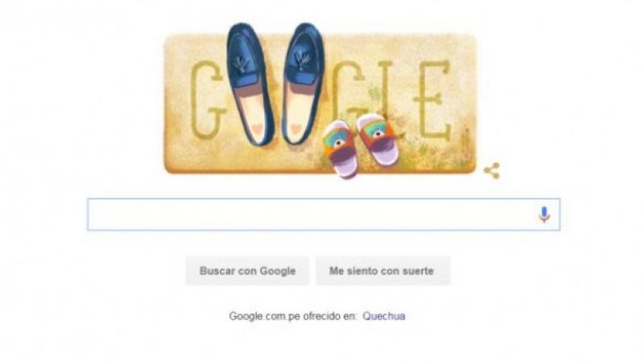
Task: Click the Me siento con suerte button
Action: [x=383, y=271]
